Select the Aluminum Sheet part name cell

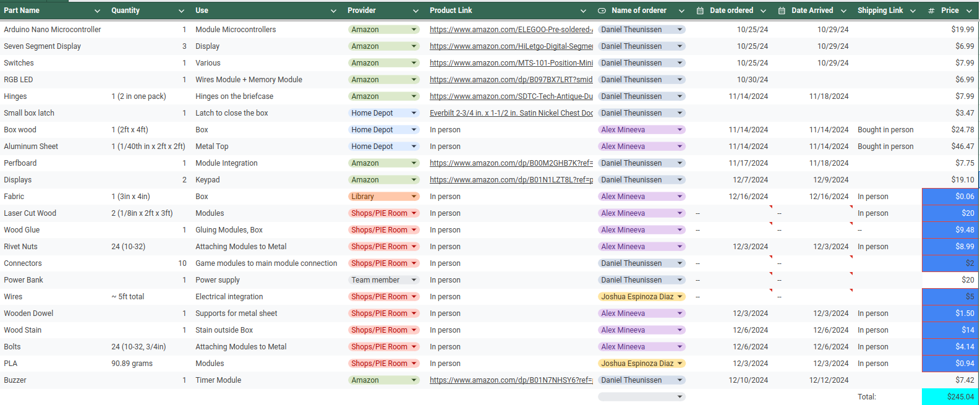tap(31, 147)
